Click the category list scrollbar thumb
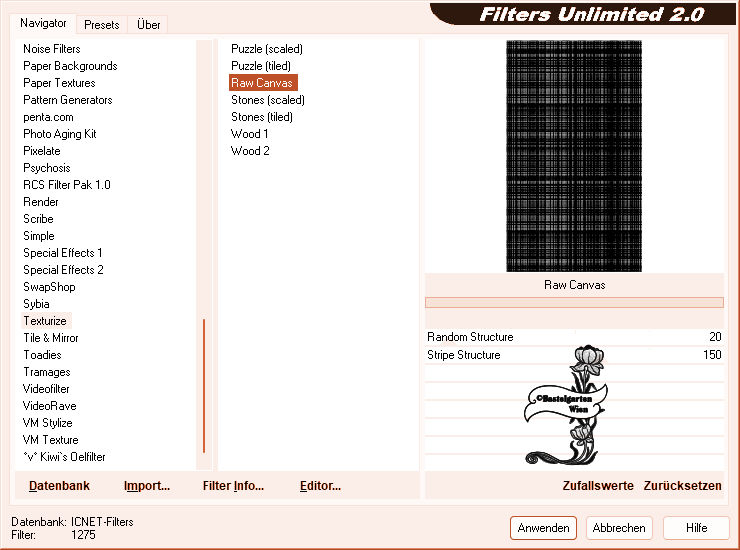The width and height of the screenshot is (740, 550). (x=204, y=386)
